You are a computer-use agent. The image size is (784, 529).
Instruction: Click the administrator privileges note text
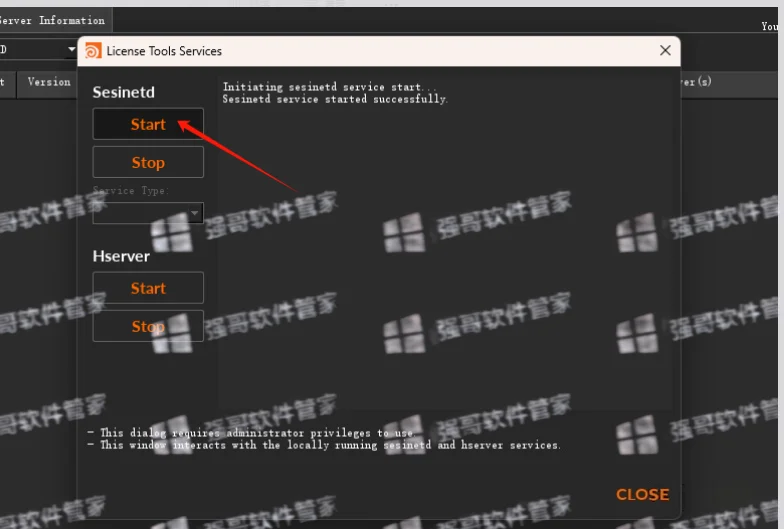(252, 432)
